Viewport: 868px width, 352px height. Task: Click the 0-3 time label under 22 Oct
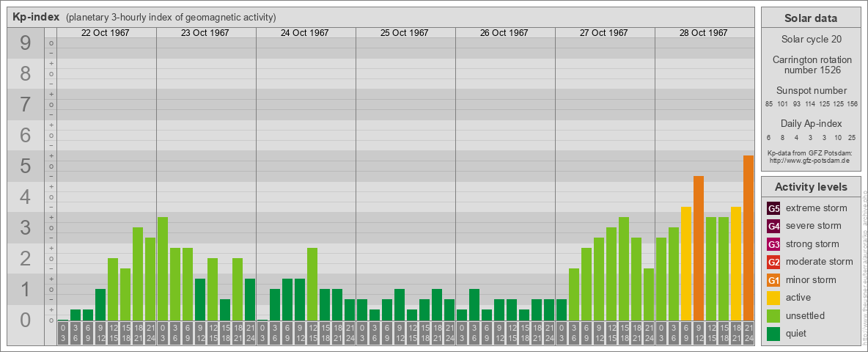coord(63,334)
